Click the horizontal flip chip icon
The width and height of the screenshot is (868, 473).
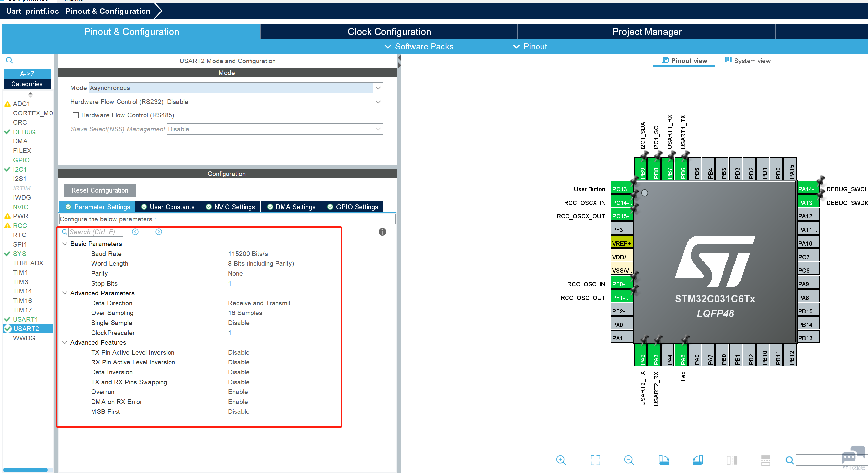(731, 460)
